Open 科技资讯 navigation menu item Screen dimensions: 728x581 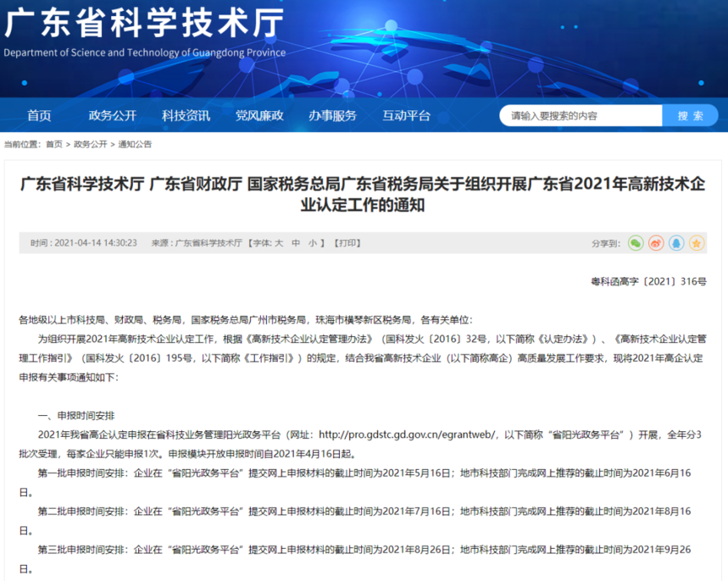[186, 115]
